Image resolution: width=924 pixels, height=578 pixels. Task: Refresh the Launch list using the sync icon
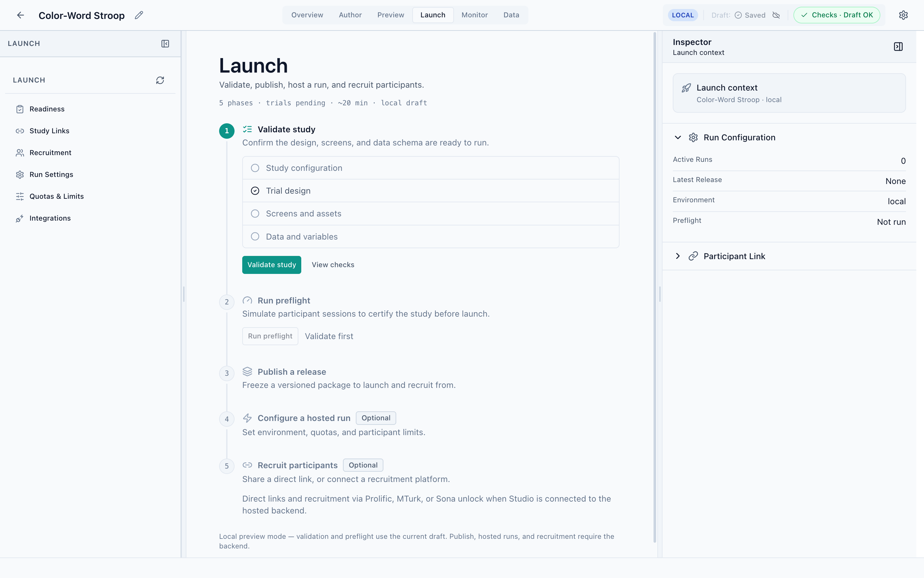[160, 80]
